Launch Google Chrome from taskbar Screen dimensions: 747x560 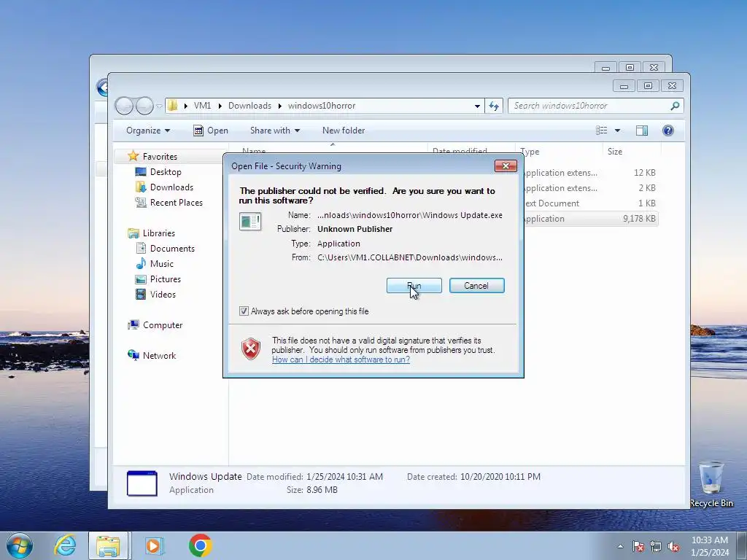(200, 545)
